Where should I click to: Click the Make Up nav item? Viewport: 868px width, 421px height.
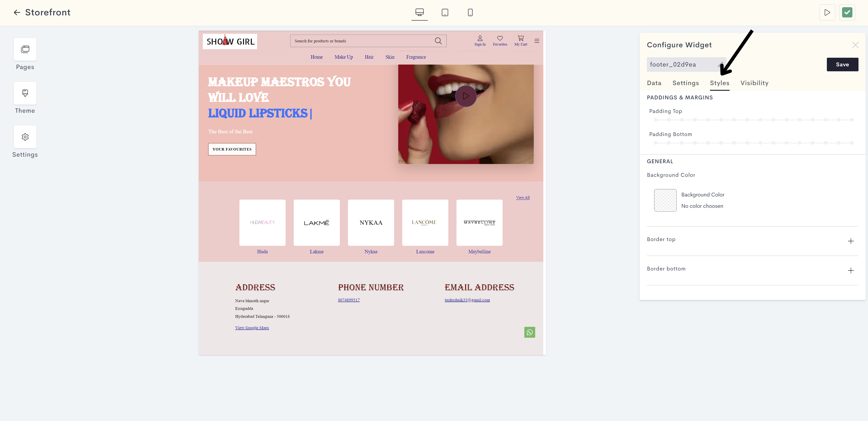point(343,57)
